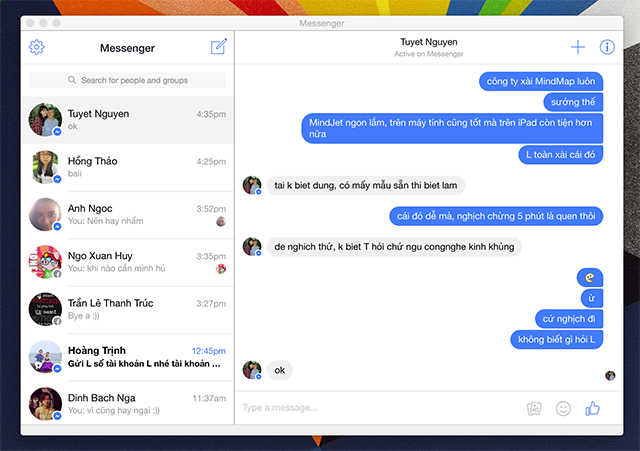Click the 4:25pm timestamp of Hồng Thảo
640x451 pixels.
click(211, 161)
